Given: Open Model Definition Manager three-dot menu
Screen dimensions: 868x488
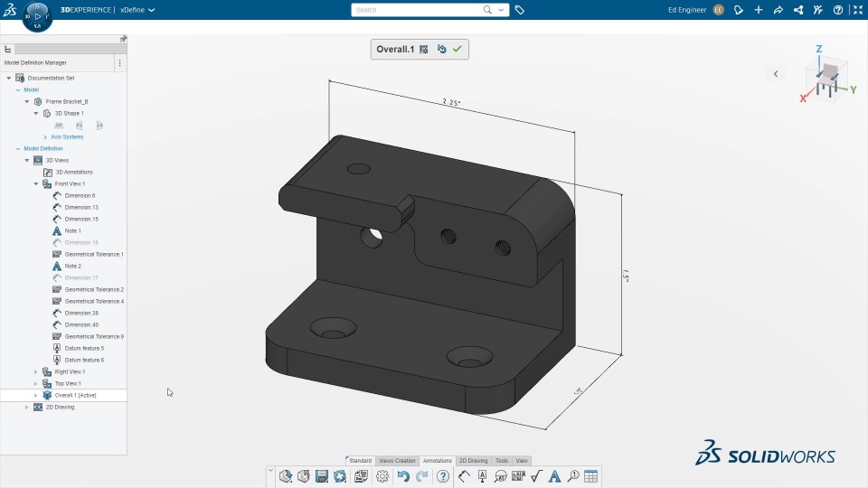Looking at the screenshot, I should pos(119,63).
